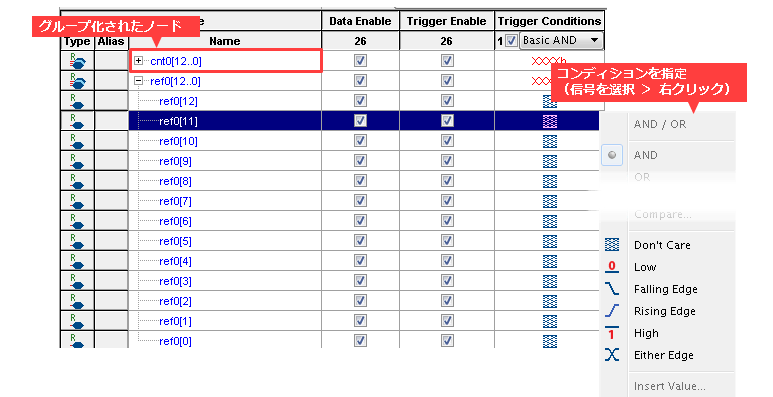773x397 pixels.
Task: Click the register type icon for ref0[3]
Action: click(76, 281)
